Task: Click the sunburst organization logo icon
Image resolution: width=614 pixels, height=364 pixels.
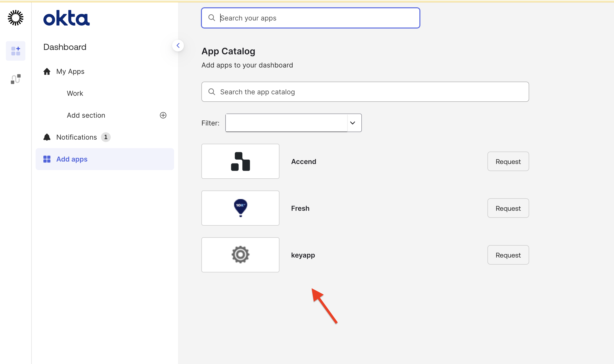Action: [15, 18]
